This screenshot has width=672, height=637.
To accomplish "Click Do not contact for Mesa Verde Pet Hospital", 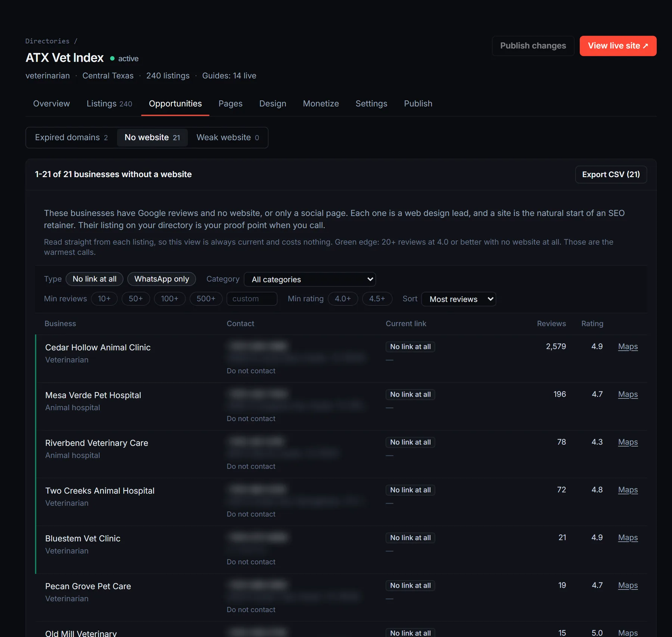I will [x=251, y=419].
